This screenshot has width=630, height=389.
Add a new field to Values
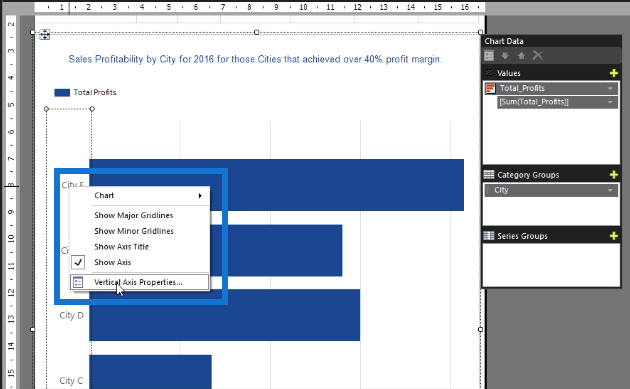click(x=614, y=73)
